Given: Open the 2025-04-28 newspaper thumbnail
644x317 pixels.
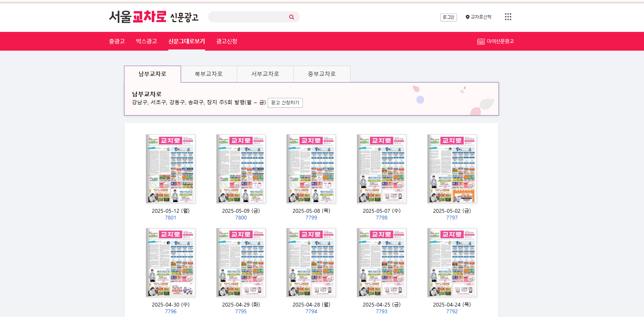Looking at the screenshot, I should [311, 263].
